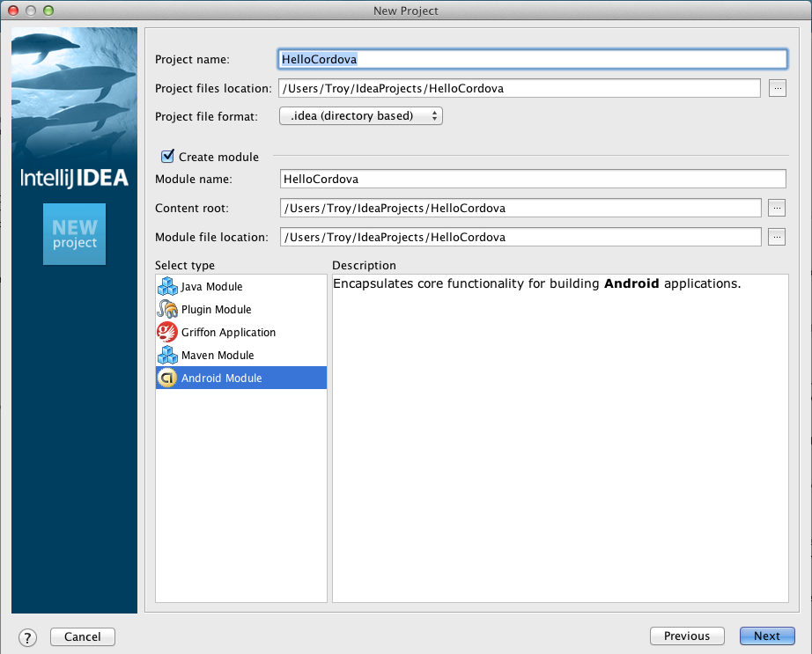Click the Next button
The image size is (812, 654).
[766, 636]
